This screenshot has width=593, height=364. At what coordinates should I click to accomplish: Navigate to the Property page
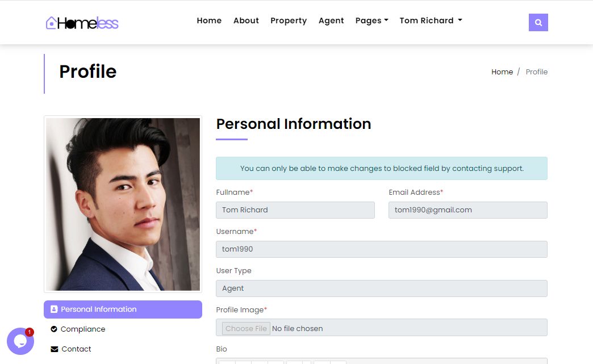tap(289, 20)
